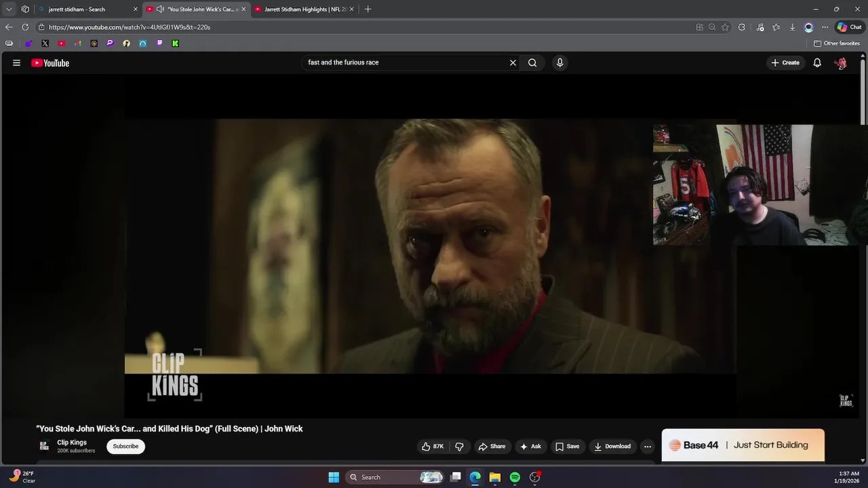The image size is (868, 488).
Task: Save the video to a playlist
Action: 567,446
